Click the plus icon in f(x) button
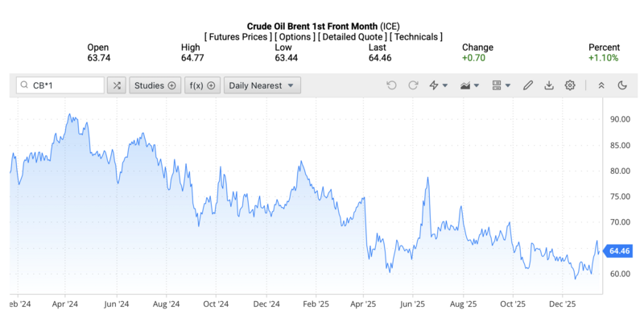Viewport: 644px width, 310px height. (x=211, y=85)
